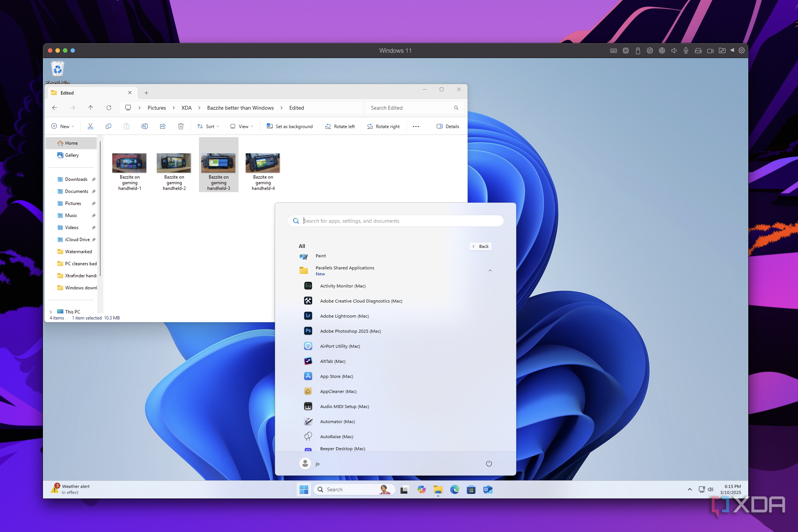Viewport: 798px width, 532px height.
Task: Show hidden system tray icons
Action: coord(690,489)
